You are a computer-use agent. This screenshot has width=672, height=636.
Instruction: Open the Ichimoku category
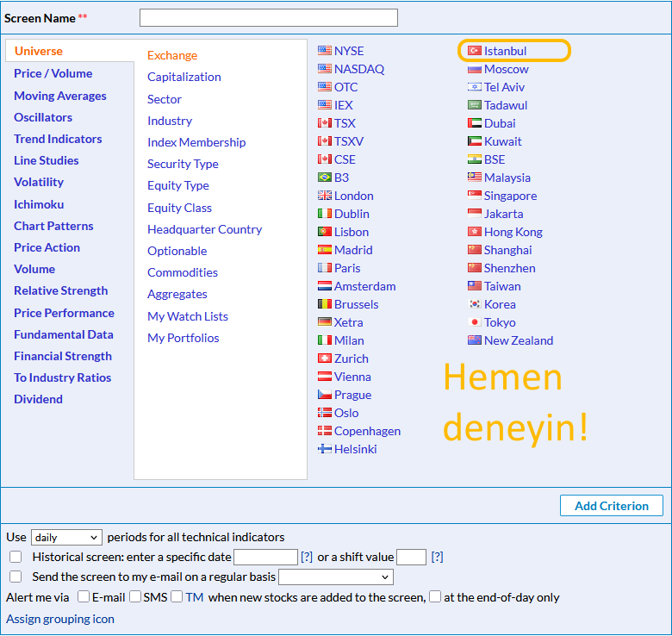[39, 204]
